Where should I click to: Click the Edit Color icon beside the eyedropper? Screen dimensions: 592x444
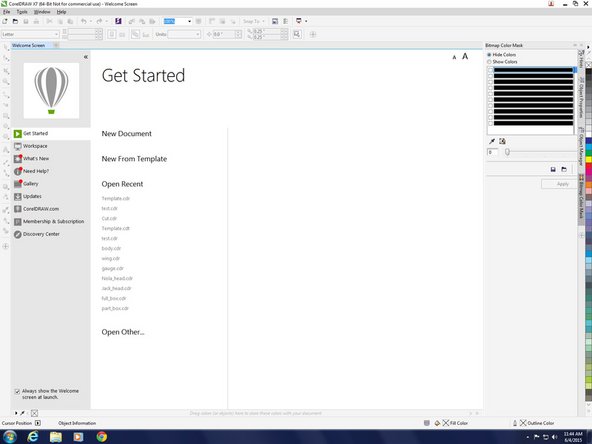point(502,141)
